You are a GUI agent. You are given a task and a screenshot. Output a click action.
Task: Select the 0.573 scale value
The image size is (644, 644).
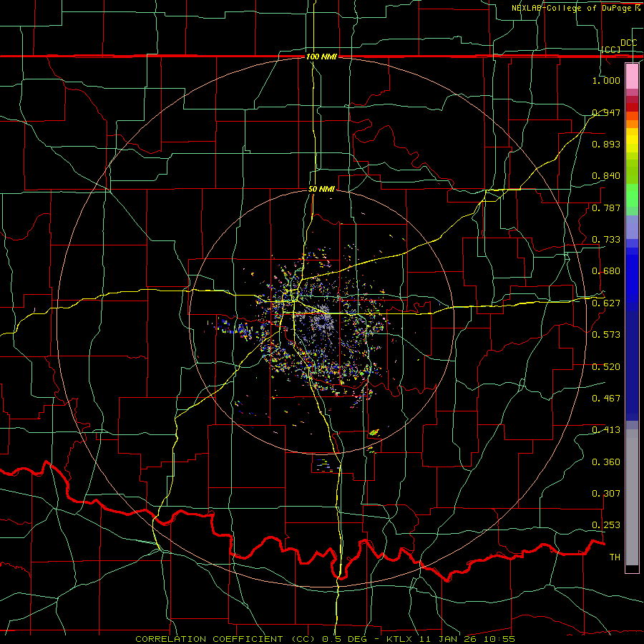pyautogui.click(x=606, y=335)
